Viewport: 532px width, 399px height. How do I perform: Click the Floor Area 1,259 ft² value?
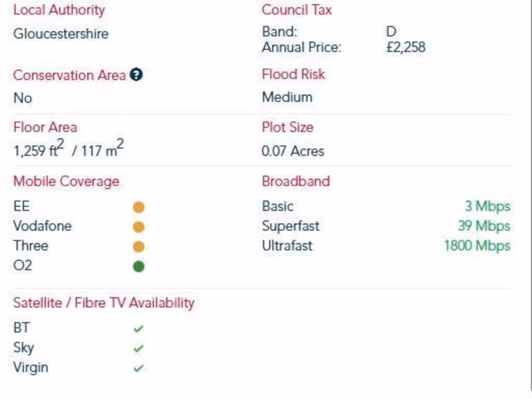(x=38, y=149)
